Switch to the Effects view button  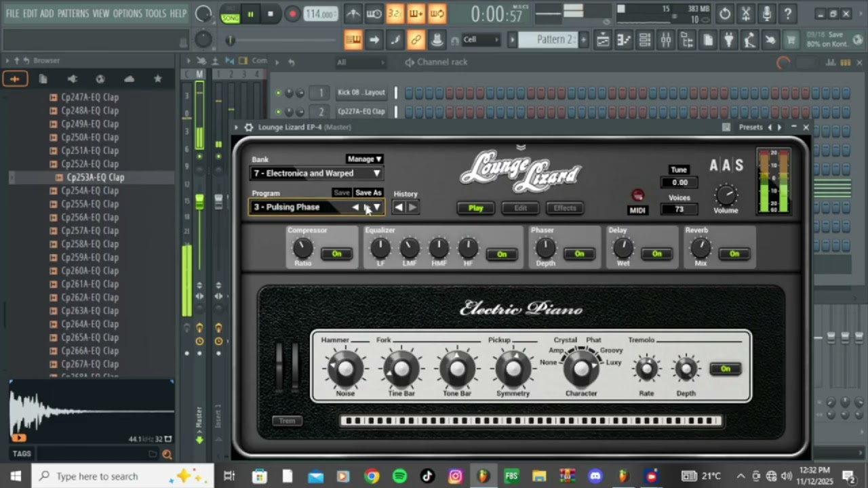coord(565,208)
